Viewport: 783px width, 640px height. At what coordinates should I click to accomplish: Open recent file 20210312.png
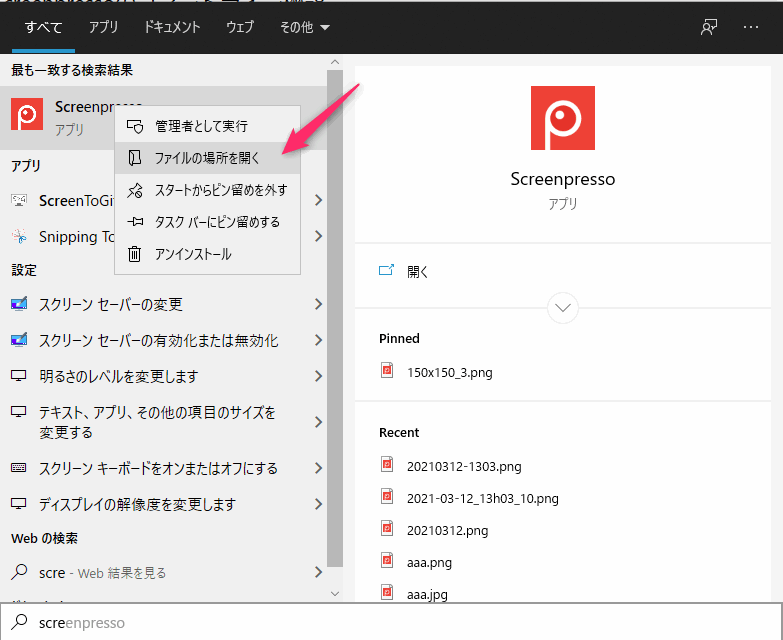[447, 530]
